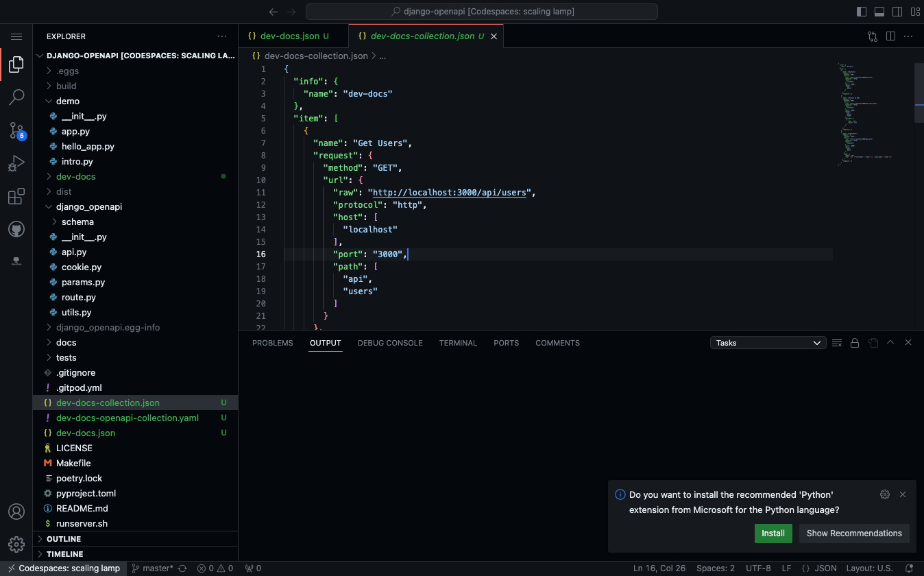Toggle the primary sidebar layout button
924x576 pixels.
pos(862,12)
